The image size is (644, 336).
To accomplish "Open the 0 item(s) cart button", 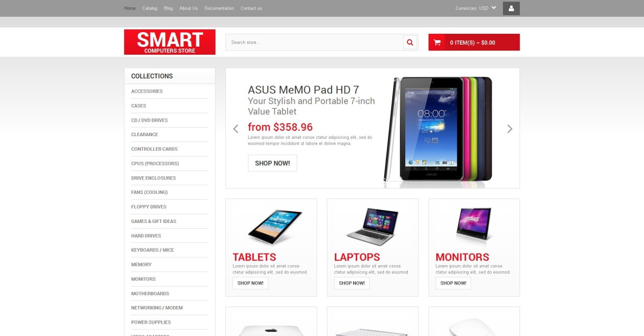I will coord(474,42).
